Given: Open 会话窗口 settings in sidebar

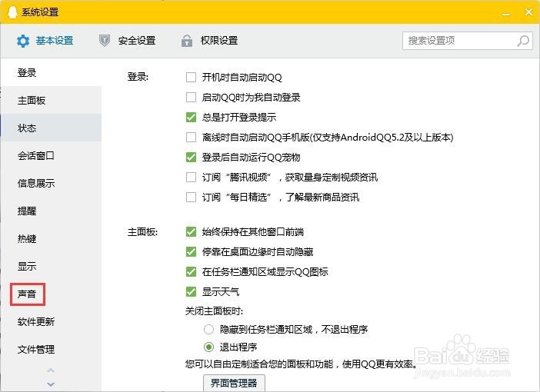Looking at the screenshot, I should [51, 155].
